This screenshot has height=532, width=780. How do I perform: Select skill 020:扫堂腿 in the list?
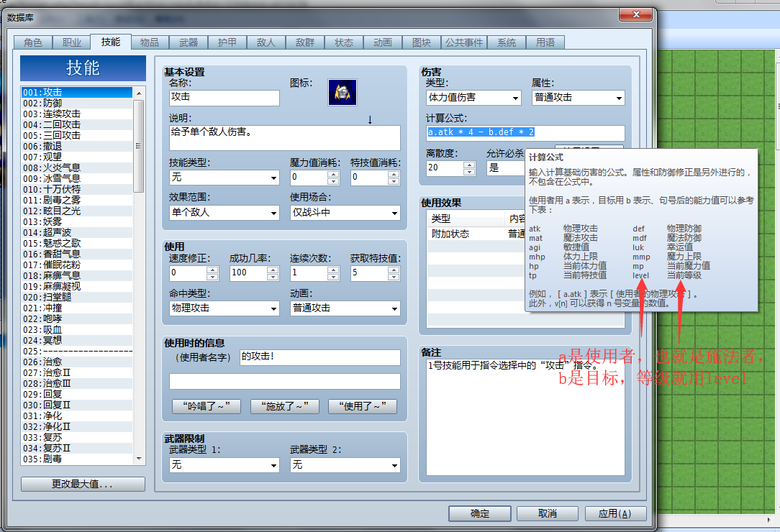pyautogui.click(x=77, y=297)
